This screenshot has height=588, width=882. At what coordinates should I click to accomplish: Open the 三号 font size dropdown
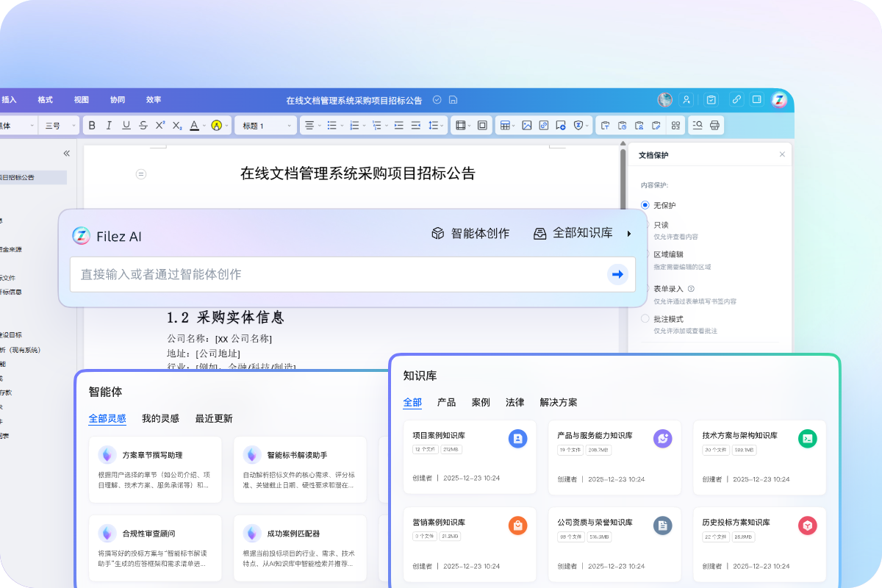tap(58, 126)
